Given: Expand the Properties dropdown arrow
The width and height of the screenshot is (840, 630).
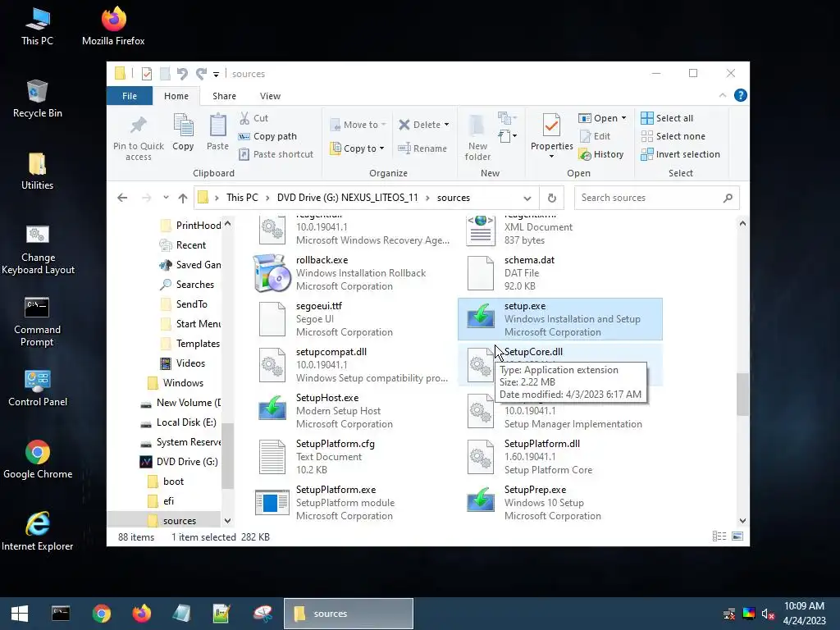Looking at the screenshot, I should pyautogui.click(x=551, y=157).
